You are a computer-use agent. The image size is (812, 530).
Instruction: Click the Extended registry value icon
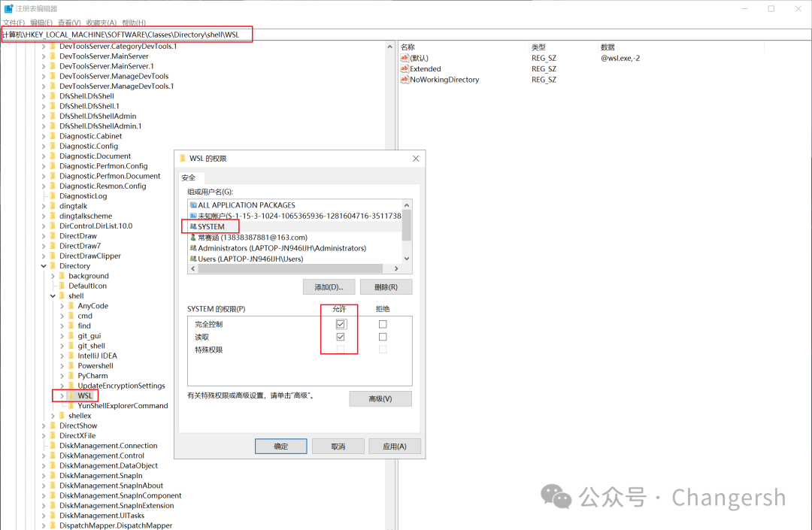(404, 69)
